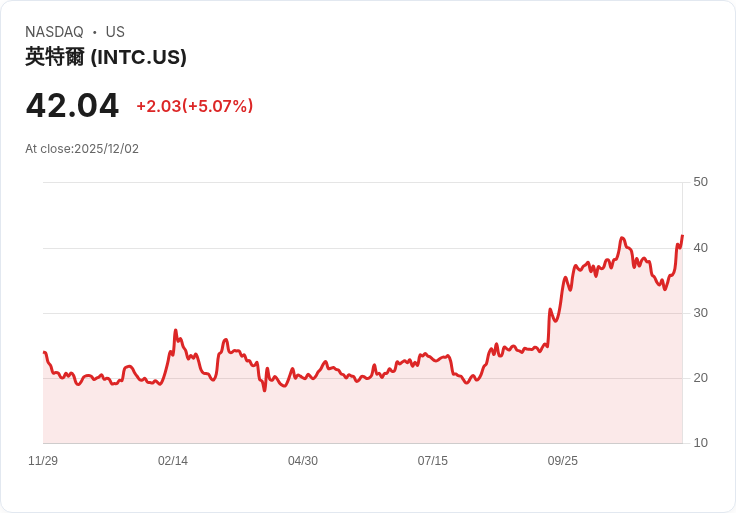Select the 07/15 date on the x-axis
The image size is (736, 513).
coord(433,461)
